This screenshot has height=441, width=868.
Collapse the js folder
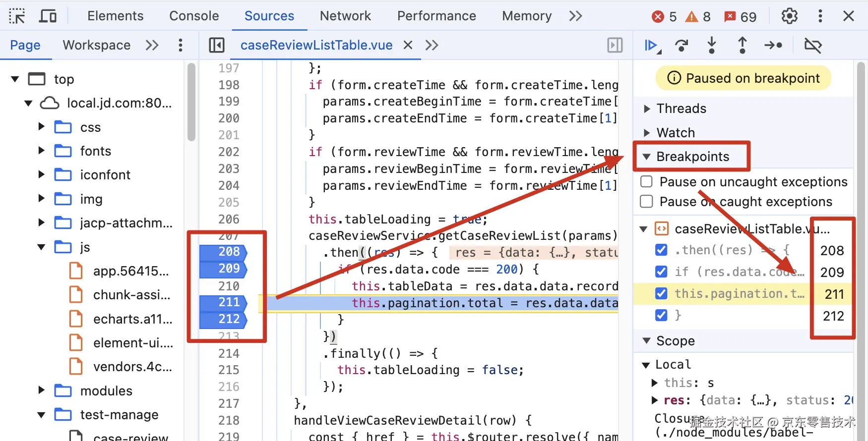coord(41,247)
